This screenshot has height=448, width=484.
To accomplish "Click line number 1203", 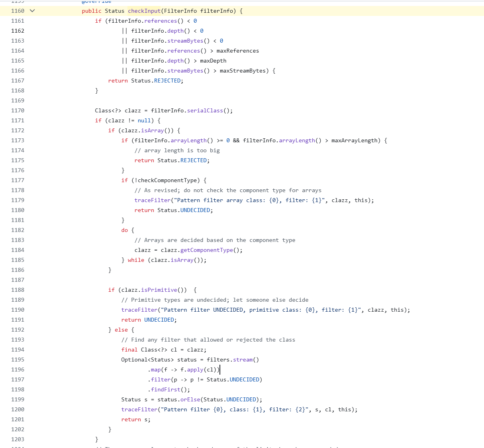I will click(x=18, y=439).
